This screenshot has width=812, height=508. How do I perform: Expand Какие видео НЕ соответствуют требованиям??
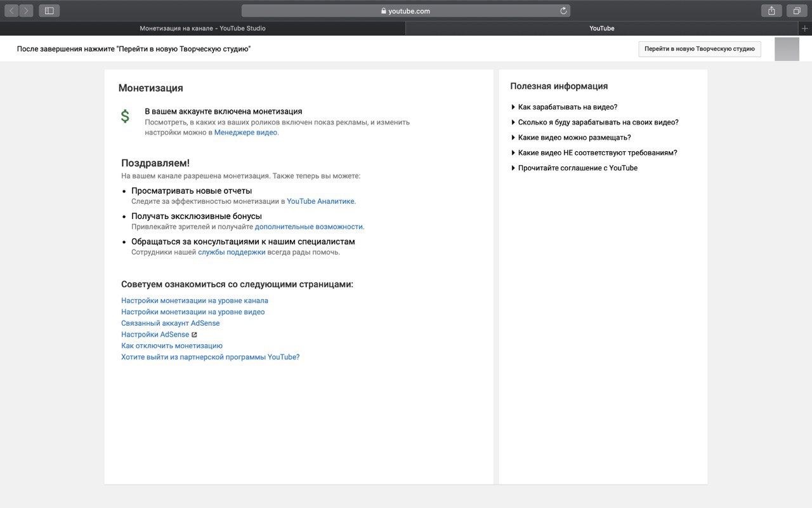(594, 153)
